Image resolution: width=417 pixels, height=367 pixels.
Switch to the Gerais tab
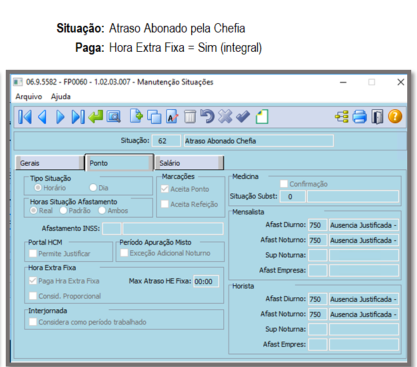click(x=49, y=163)
